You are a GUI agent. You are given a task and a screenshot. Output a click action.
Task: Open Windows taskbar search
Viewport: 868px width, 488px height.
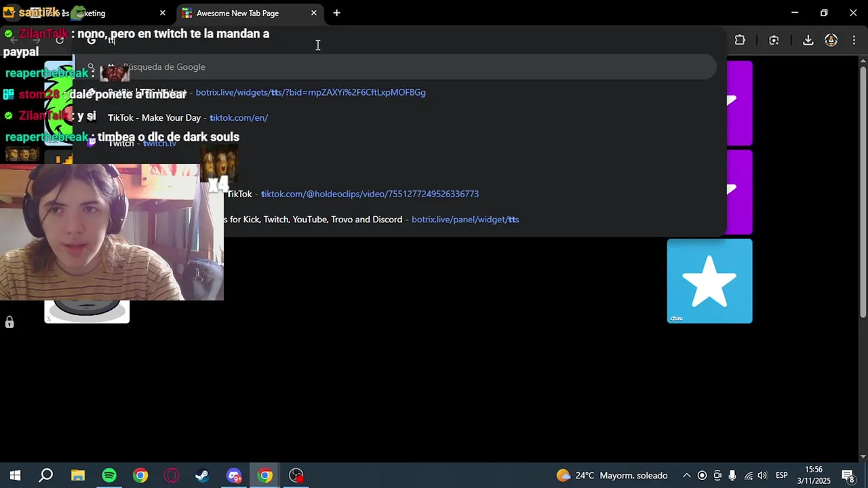pyautogui.click(x=46, y=476)
